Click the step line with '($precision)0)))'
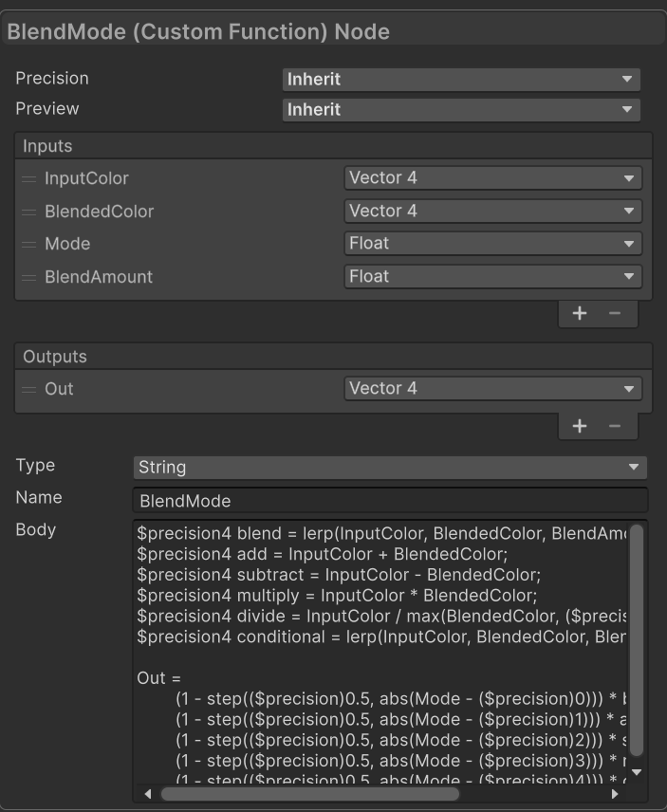This screenshot has height=812, width=667. [x=400, y=699]
